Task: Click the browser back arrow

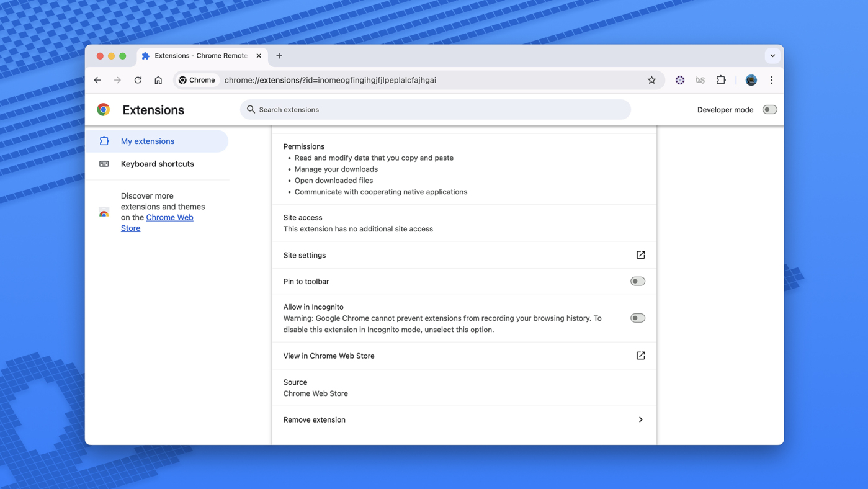Action: coord(97,80)
